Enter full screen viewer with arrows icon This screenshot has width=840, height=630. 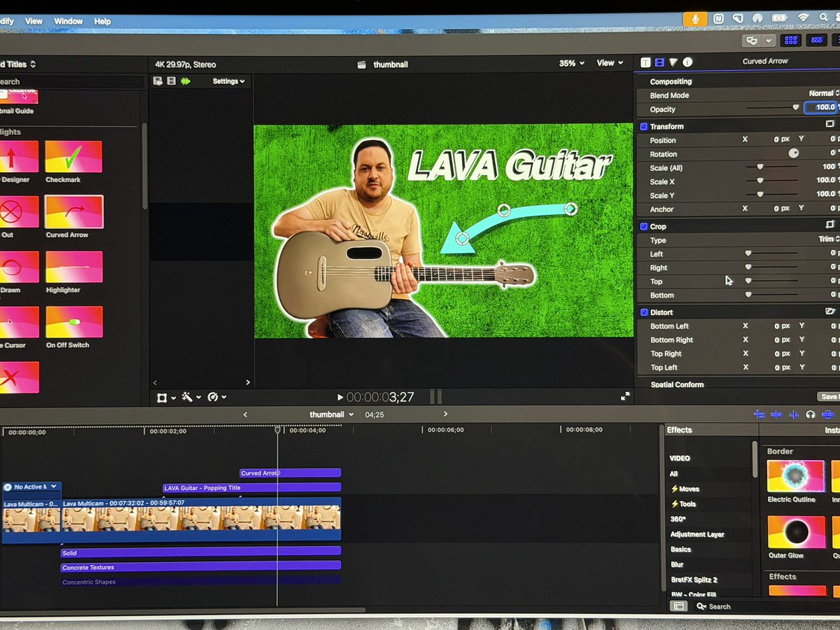coord(625,396)
